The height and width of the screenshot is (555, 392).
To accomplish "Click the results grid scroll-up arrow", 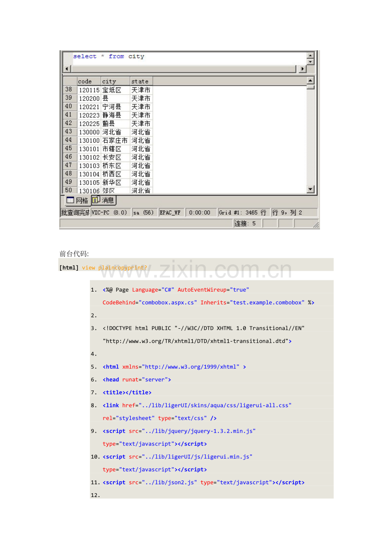I will (x=311, y=81).
